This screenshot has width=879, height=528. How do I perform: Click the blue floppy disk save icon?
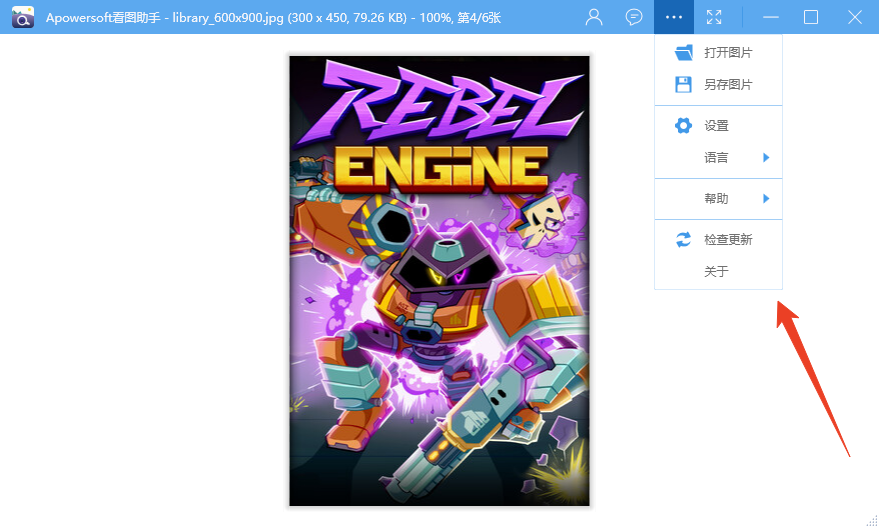click(x=684, y=84)
